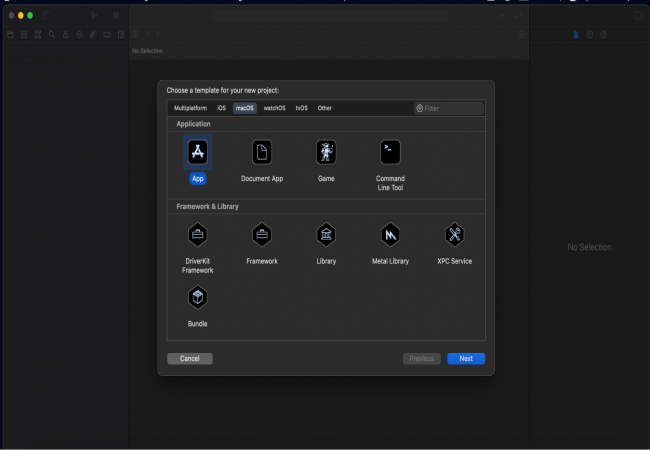Show the Quick Help inspector
Viewport: 650px width, 450px height.
coord(604,35)
